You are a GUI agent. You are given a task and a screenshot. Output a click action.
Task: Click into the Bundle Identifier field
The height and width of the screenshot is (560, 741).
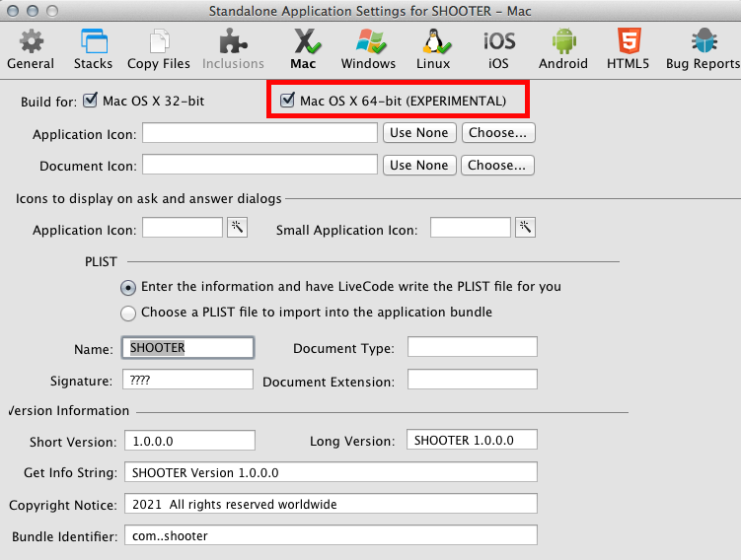pos(331,536)
